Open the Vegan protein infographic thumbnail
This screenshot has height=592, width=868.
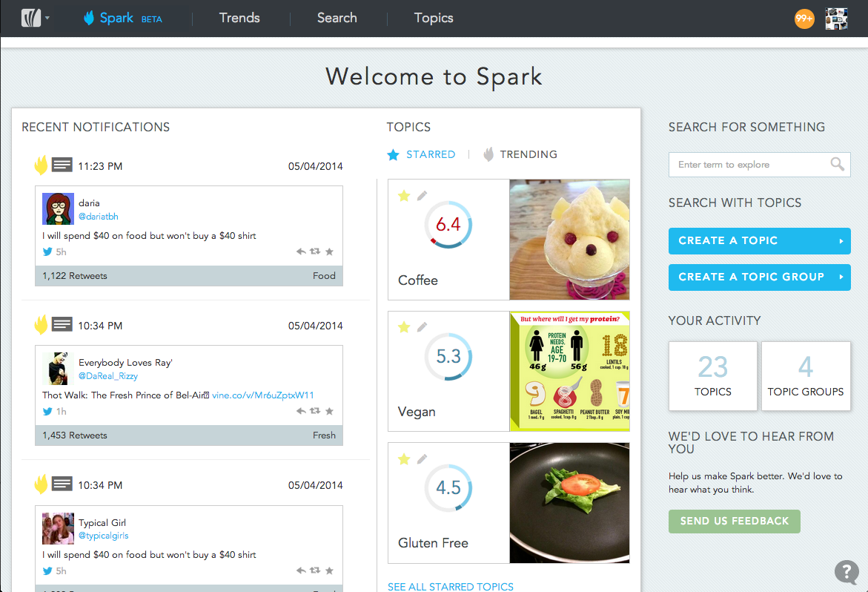tap(569, 371)
